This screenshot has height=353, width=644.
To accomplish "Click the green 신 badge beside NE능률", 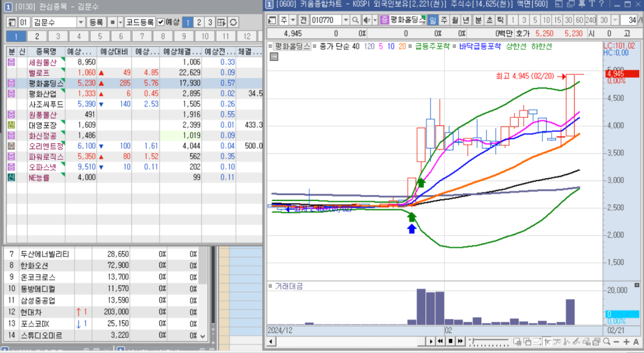I will [x=11, y=177].
